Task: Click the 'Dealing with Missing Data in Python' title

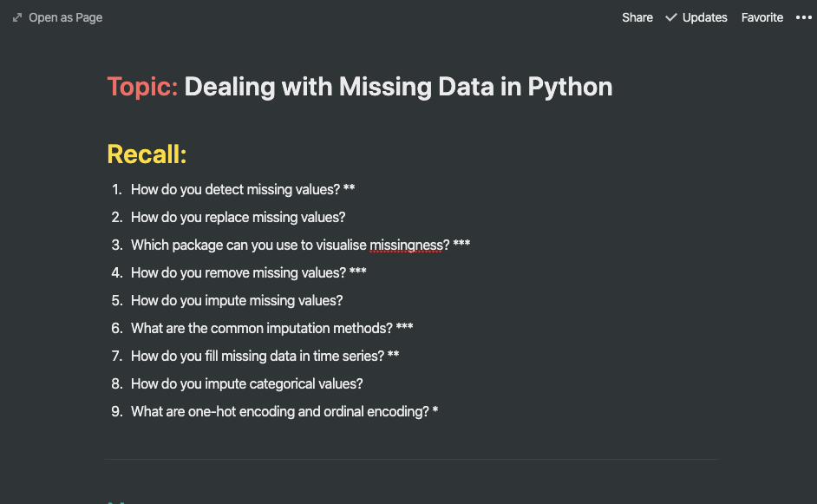Action: coord(398,87)
